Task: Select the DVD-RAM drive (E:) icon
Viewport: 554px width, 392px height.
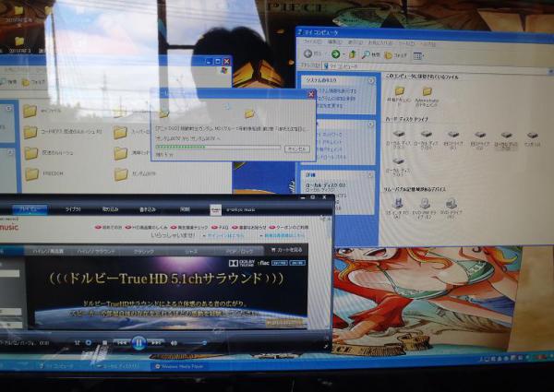Action: (425, 203)
